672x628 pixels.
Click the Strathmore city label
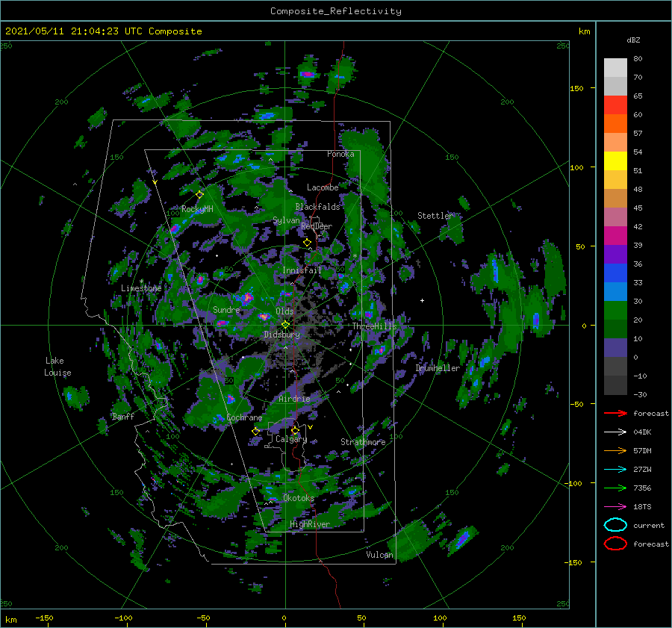[x=363, y=442]
